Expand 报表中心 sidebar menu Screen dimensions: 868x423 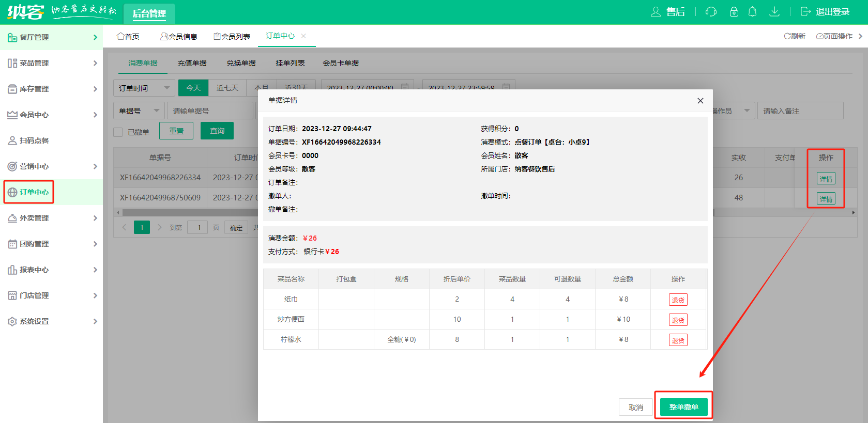coord(52,270)
